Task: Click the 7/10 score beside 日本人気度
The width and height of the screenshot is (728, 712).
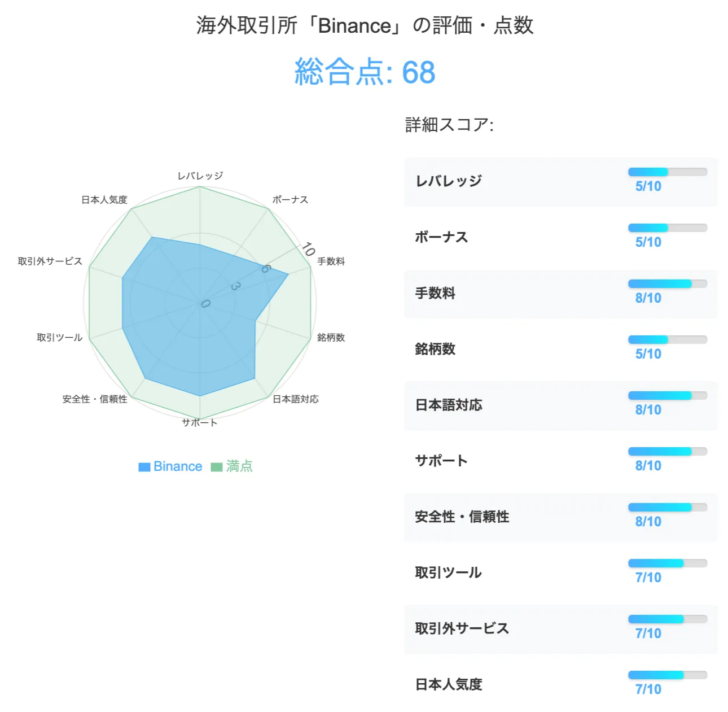Action: click(x=648, y=689)
